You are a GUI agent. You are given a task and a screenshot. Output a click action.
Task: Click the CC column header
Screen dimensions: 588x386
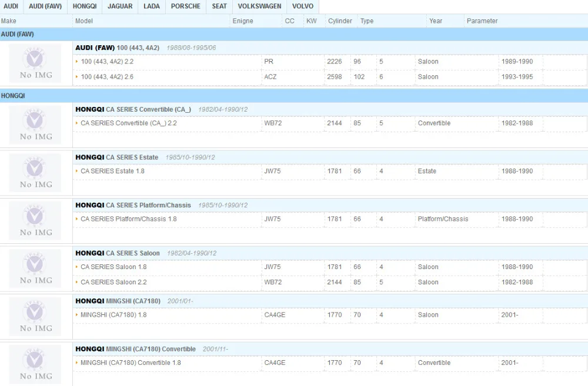(x=289, y=21)
